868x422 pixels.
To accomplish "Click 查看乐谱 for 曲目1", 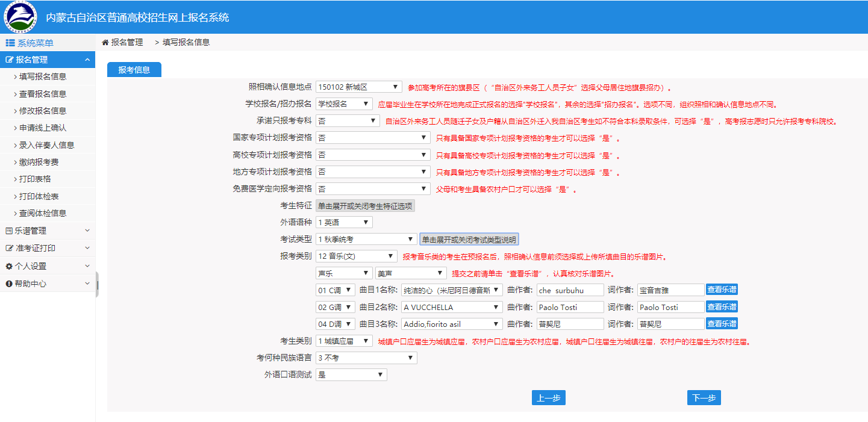I will (x=722, y=290).
